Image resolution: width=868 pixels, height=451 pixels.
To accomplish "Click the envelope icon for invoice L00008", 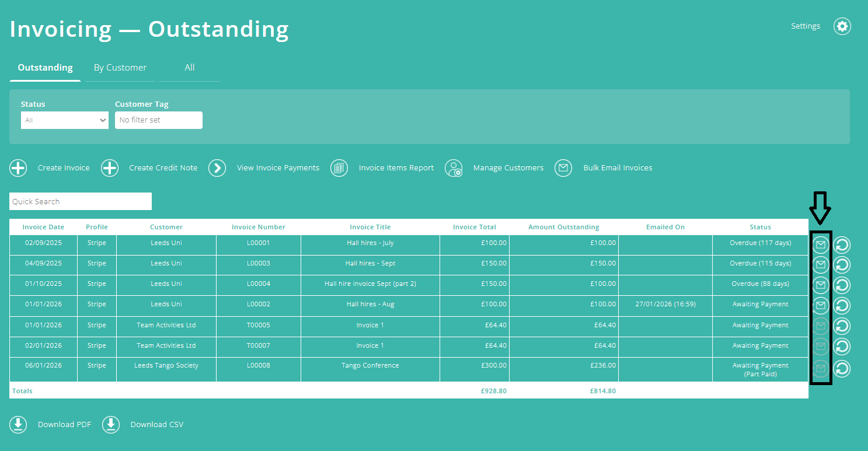I will (x=821, y=368).
